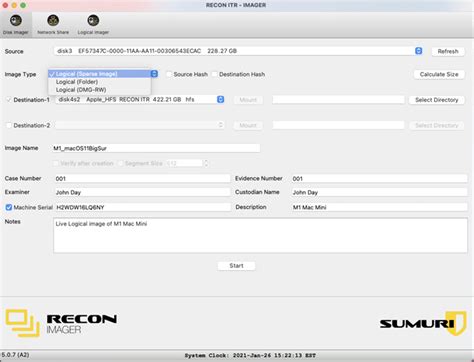Enable the Destination Hash checkbox
The width and height of the screenshot is (474, 362).
pyautogui.click(x=214, y=74)
